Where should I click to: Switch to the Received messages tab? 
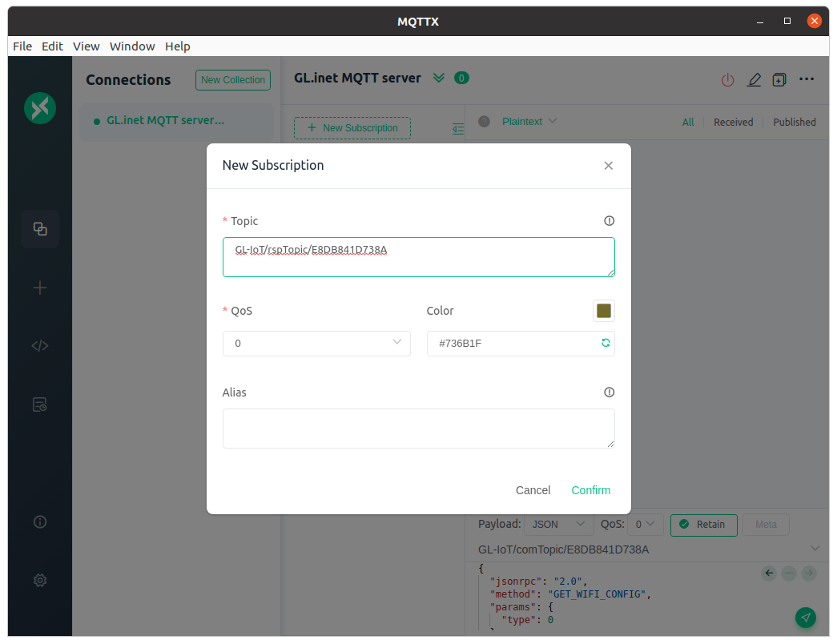pos(734,123)
